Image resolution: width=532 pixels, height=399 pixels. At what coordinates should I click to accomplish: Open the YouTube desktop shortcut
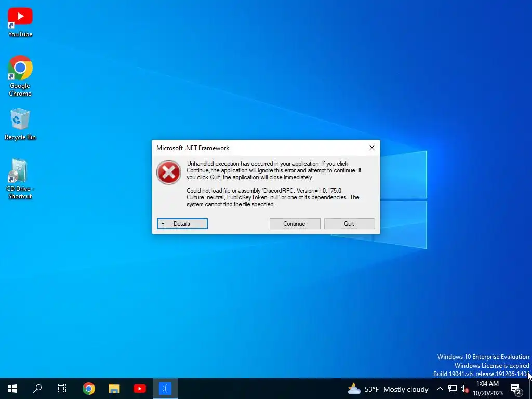click(20, 22)
